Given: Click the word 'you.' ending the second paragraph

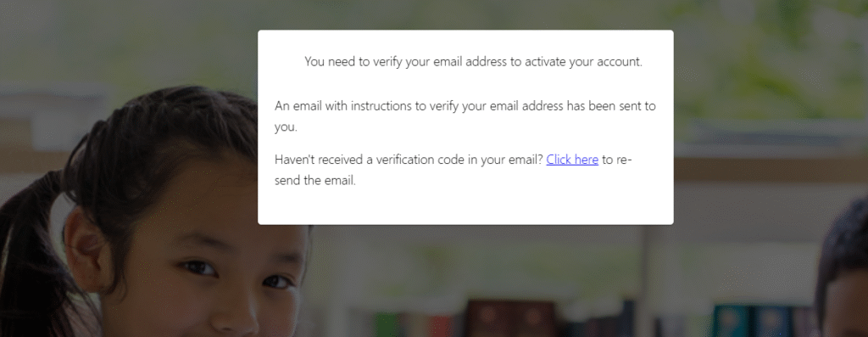Looking at the screenshot, I should point(286,127).
